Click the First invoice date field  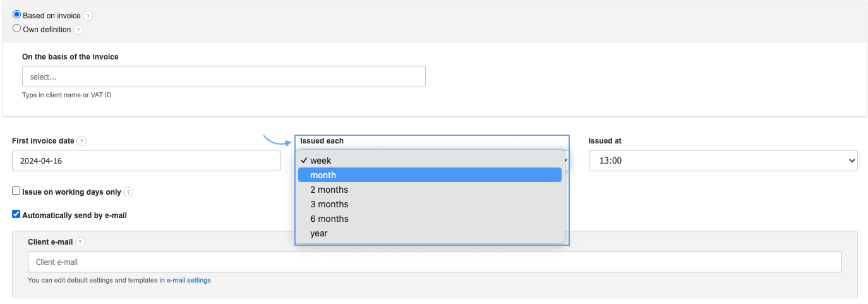147,161
